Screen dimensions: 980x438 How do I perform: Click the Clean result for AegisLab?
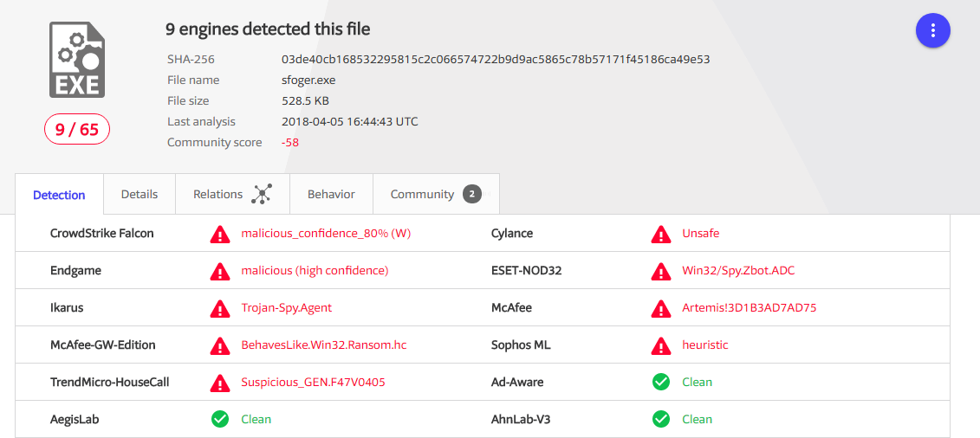[256, 419]
